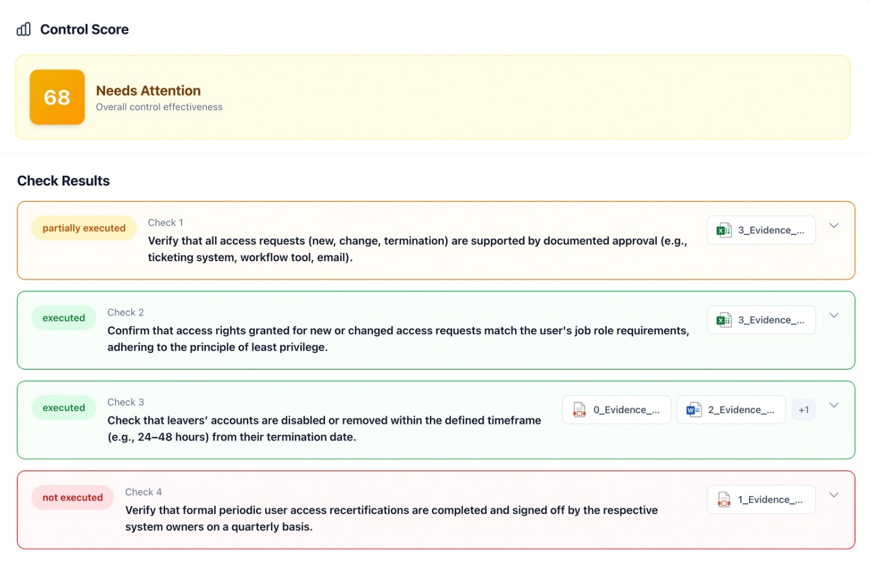Screen dimensions: 870x588
Task: Click '+1' to reveal additional Check 3 evidence
Action: click(x=803, y=410)
